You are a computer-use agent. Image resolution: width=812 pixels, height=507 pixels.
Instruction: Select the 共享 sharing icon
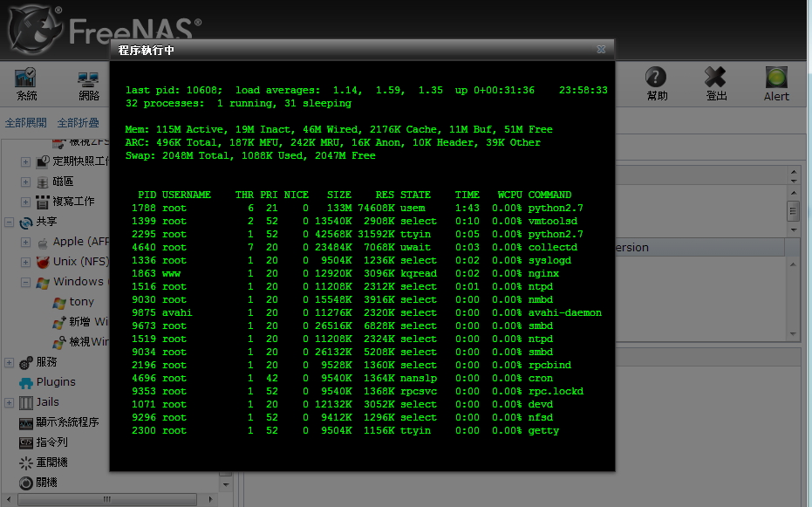point(26,223)
